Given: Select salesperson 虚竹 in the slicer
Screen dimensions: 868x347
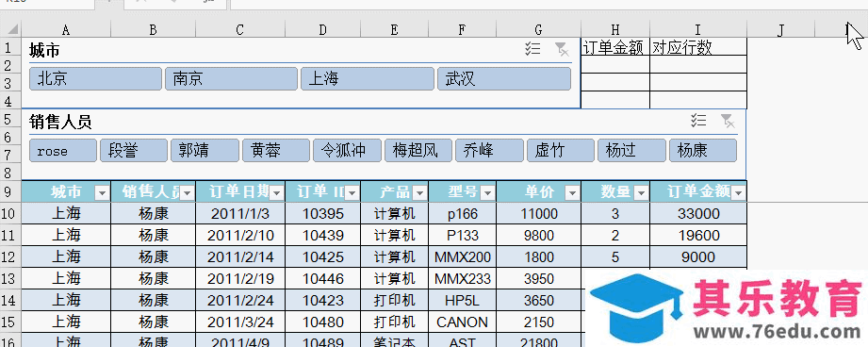Looking at the screenshot, I should point(560,151).
